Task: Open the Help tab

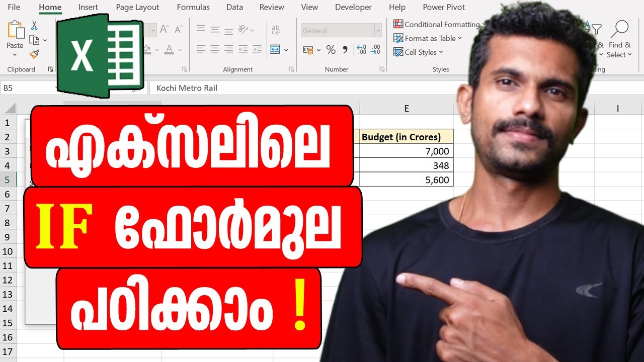Action: tap(397, 7)
